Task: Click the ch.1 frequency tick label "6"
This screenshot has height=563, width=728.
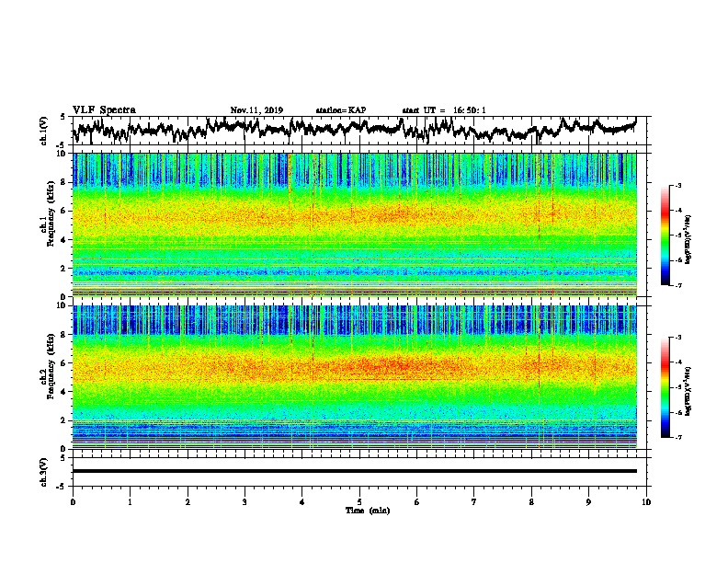Action: point(63,211)
